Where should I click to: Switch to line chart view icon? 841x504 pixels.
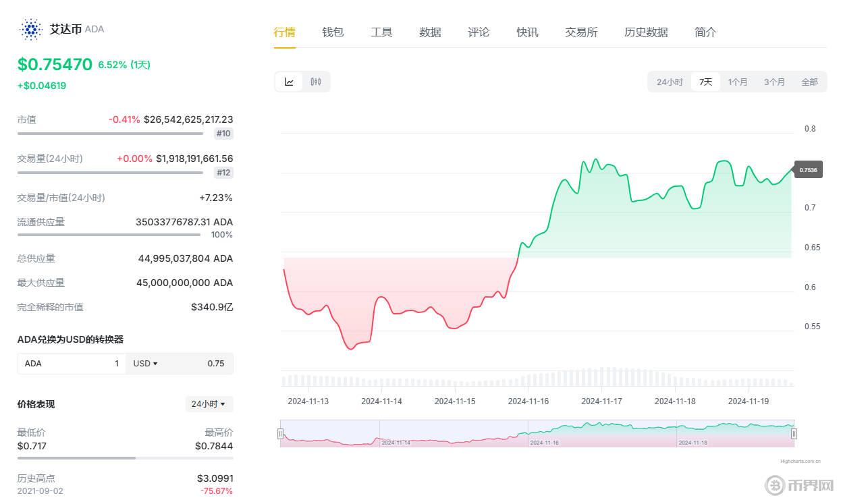pyautogui.click(x=289, y=82)
